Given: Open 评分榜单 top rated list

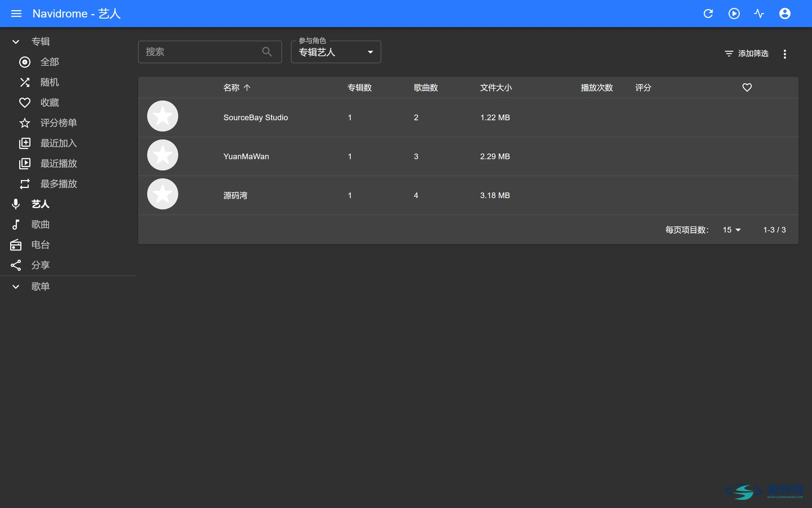Looking at the screenshot, I should (58, 123).
